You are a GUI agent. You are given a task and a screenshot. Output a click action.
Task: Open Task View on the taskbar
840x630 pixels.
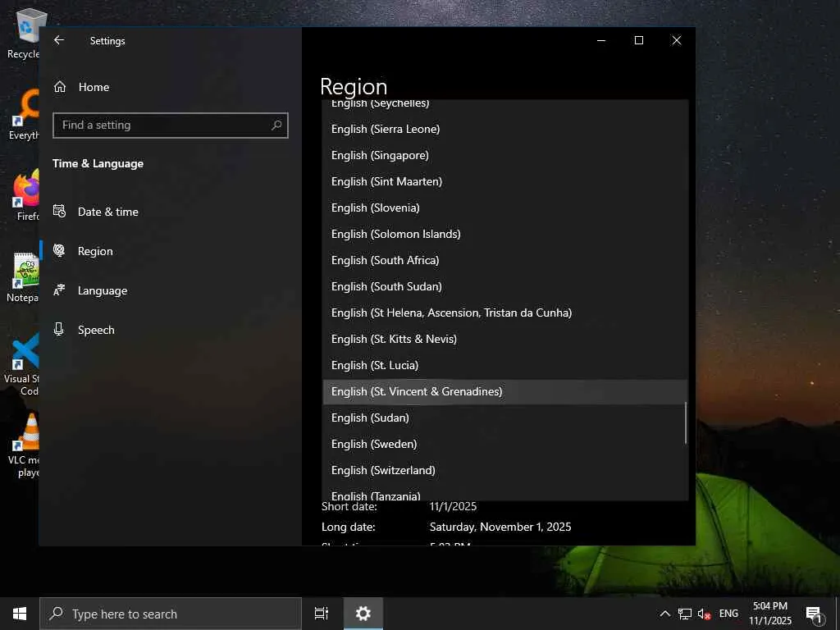(x=322, y=614)
